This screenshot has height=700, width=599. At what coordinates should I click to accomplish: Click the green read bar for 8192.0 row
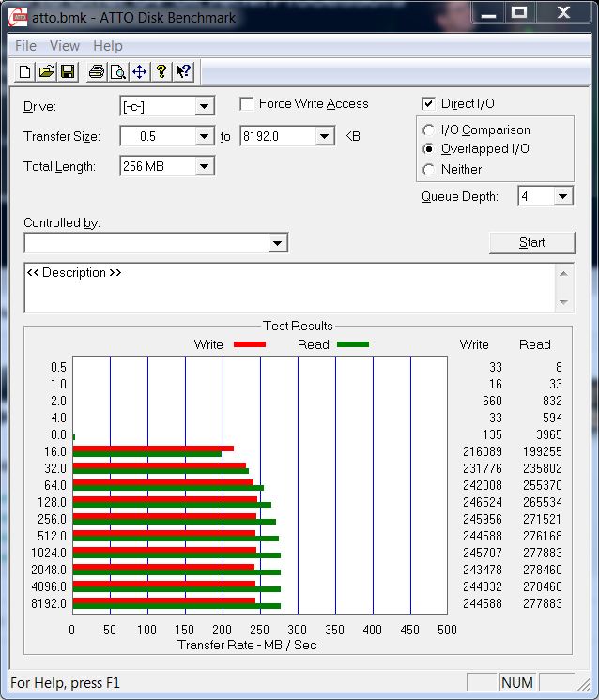coord(177,606)
